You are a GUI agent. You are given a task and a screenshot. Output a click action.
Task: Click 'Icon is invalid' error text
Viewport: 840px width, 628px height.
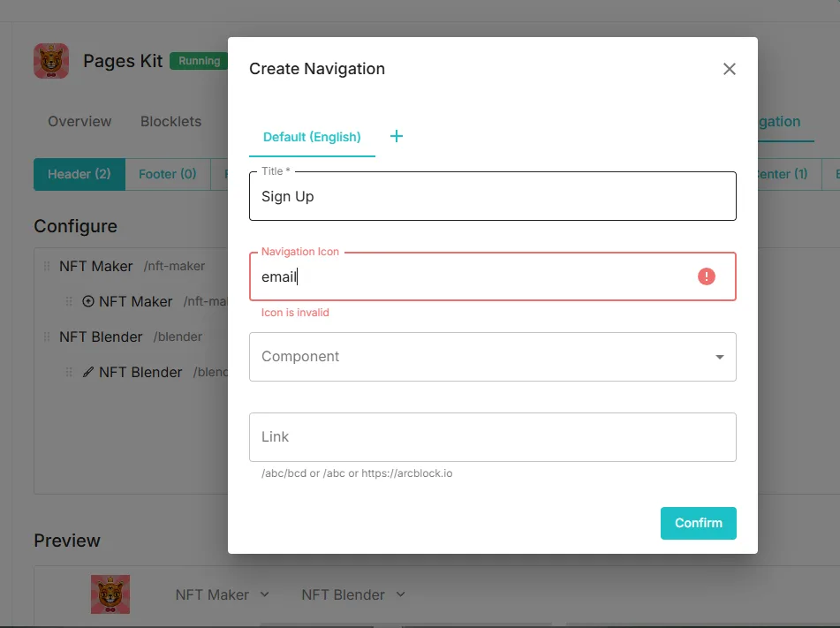(x=295, y=313)
